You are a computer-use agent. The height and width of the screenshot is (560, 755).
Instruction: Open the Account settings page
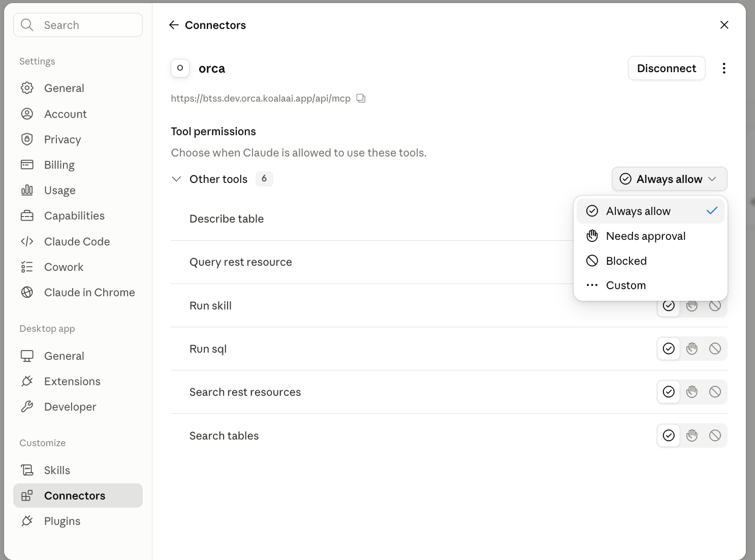(x=78, y=114)
